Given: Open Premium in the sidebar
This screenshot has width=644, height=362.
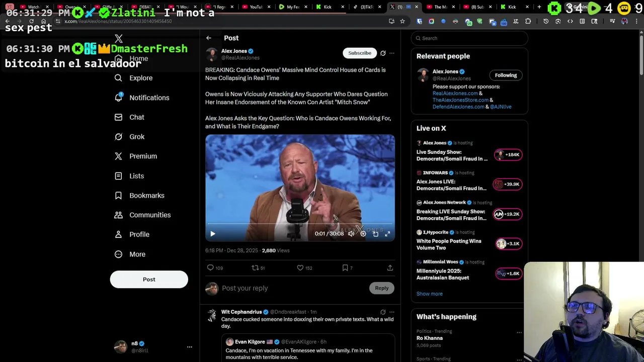Looking at the screenshot, I should (136, 156).
